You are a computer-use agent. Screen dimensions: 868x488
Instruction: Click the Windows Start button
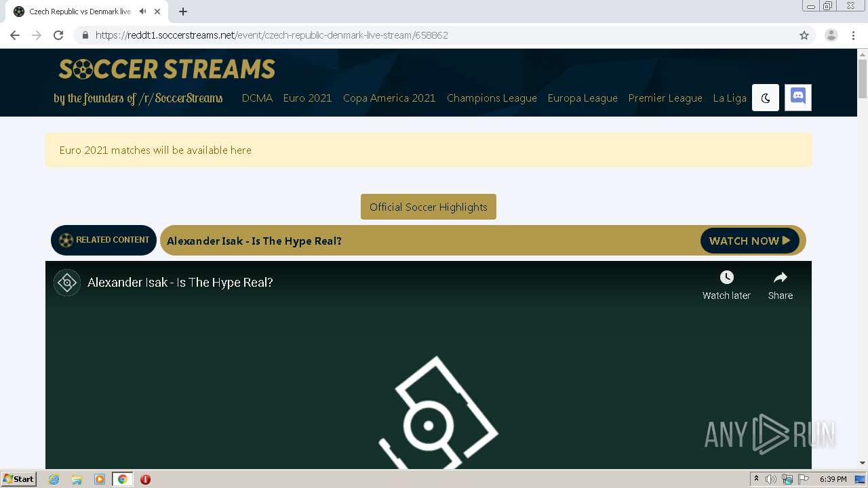(19, 479)
